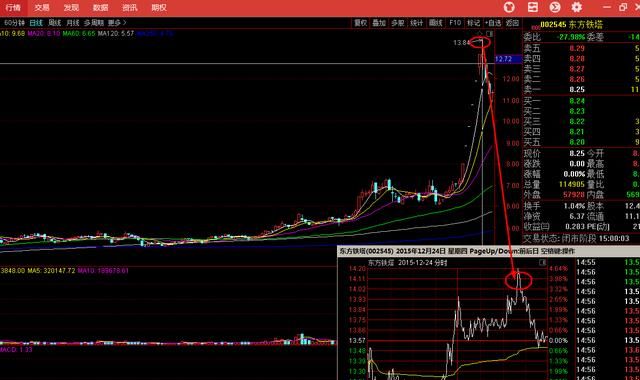Image resolution: width=640 pixels, height=380 pixels.
Task: Click 买四 price 8.21
Action: tap(577, 131)
